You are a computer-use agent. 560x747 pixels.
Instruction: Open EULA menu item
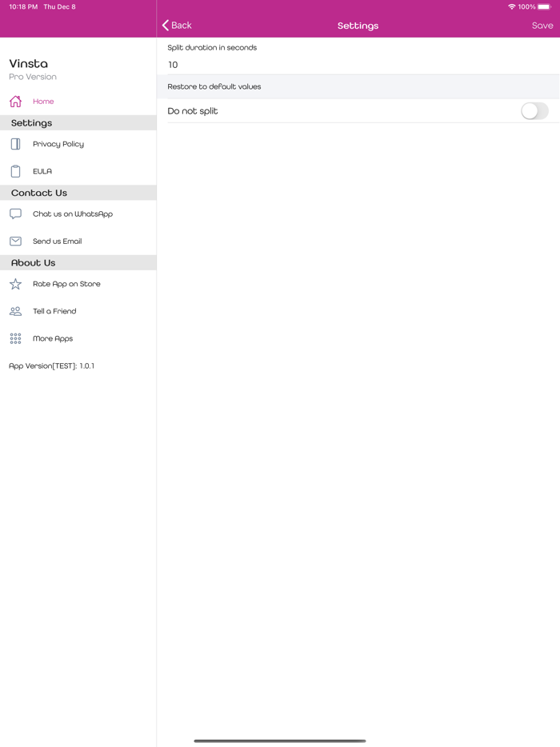(x=78, y=171)
